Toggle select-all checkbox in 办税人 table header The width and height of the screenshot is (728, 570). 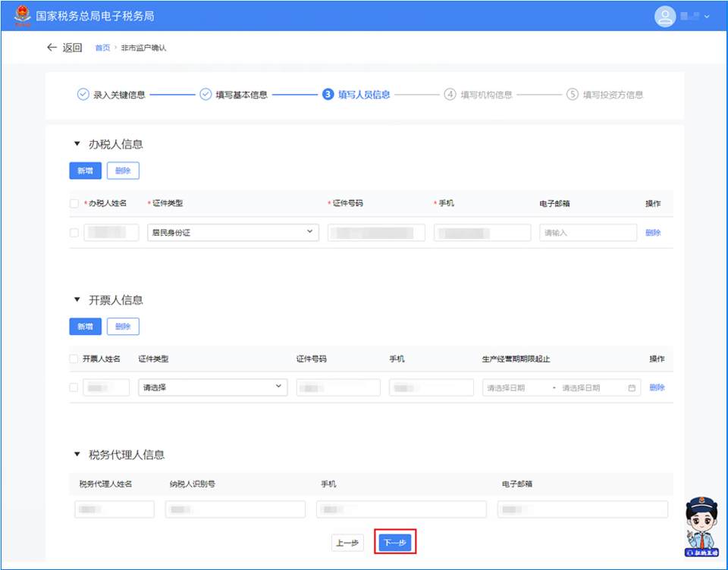pyautogui.click(x=74, y=204)
